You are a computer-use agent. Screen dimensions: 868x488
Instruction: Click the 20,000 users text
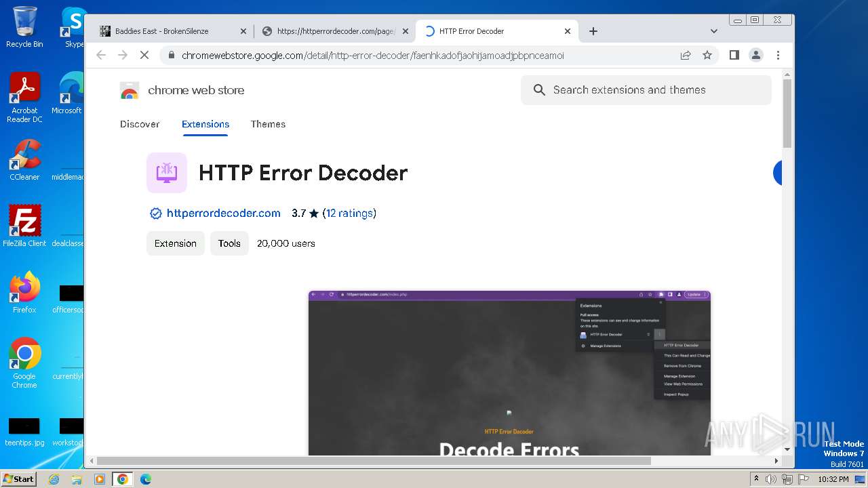286,243
